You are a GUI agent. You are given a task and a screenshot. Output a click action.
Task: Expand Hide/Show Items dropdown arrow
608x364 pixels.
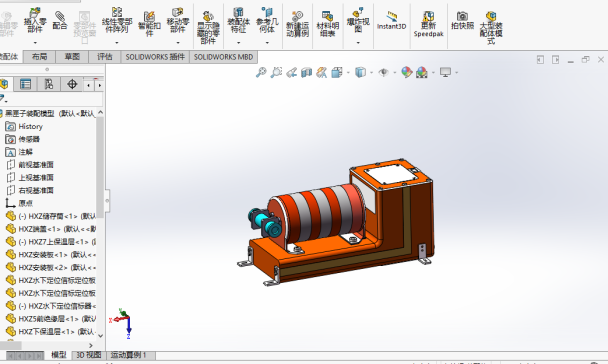tap(395, 72)
